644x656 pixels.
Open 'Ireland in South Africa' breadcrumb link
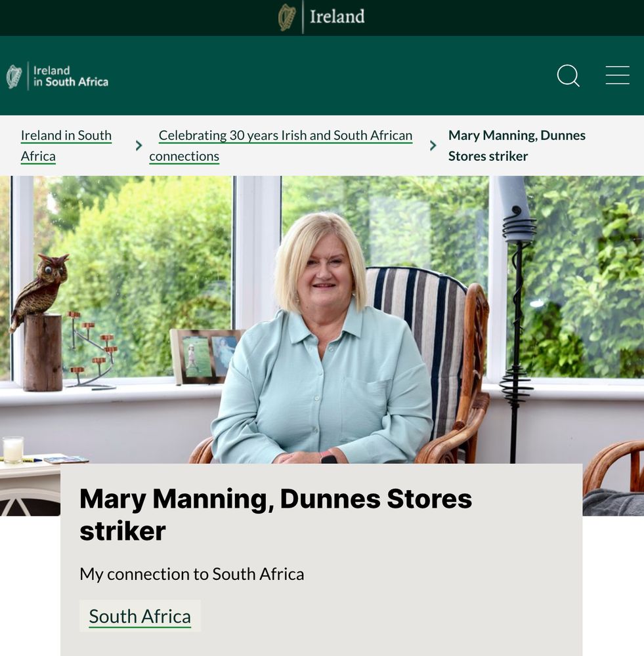pos(66,146)
